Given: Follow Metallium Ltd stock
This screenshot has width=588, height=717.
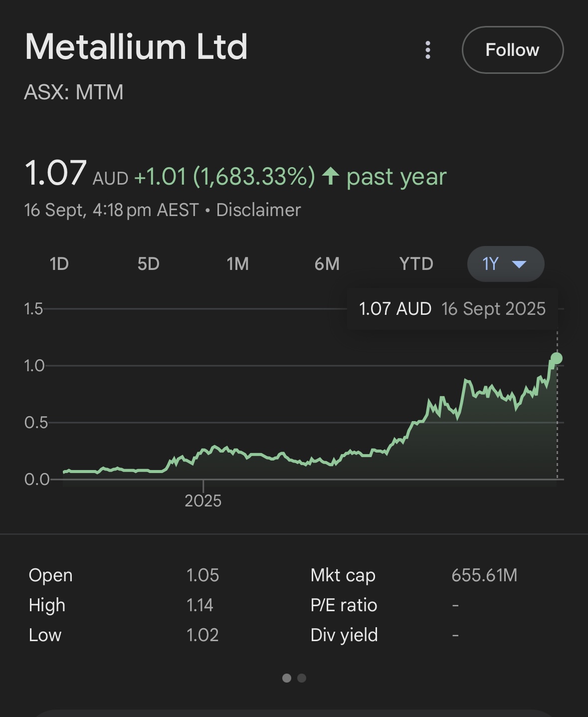Looking at the screenshot, I should (512, 50).
